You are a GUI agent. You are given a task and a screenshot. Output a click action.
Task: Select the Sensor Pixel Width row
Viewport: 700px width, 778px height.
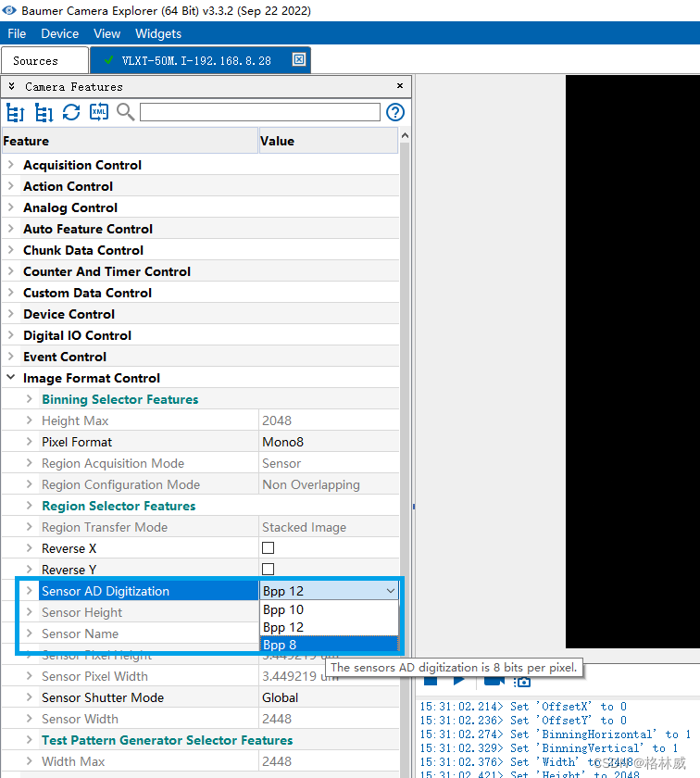200,676
